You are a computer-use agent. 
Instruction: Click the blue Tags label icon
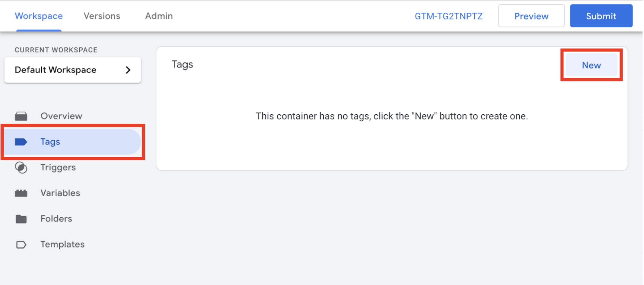[x=21, y=142]
